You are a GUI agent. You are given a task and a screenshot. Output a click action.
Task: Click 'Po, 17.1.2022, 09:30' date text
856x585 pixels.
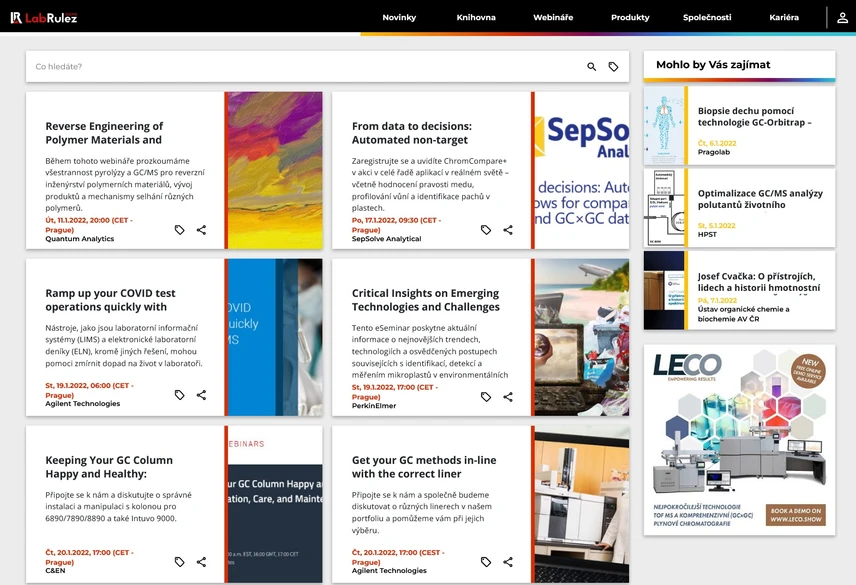(x=385, y=220)
